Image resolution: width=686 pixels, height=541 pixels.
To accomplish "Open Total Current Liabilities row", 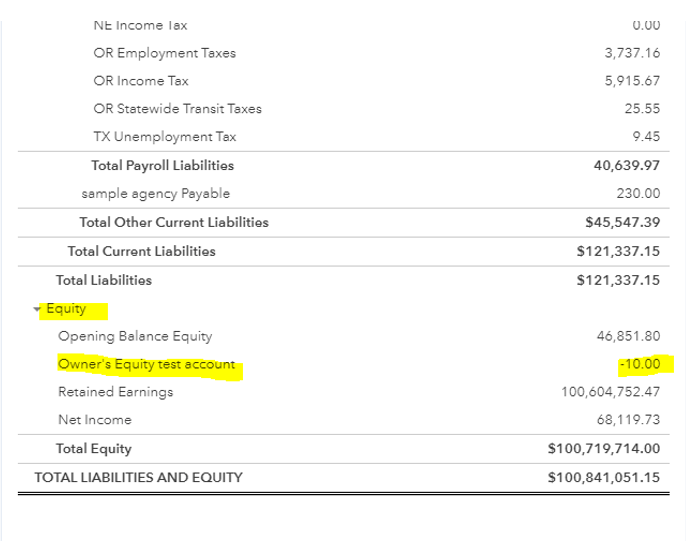I will (x=343, y=251).
